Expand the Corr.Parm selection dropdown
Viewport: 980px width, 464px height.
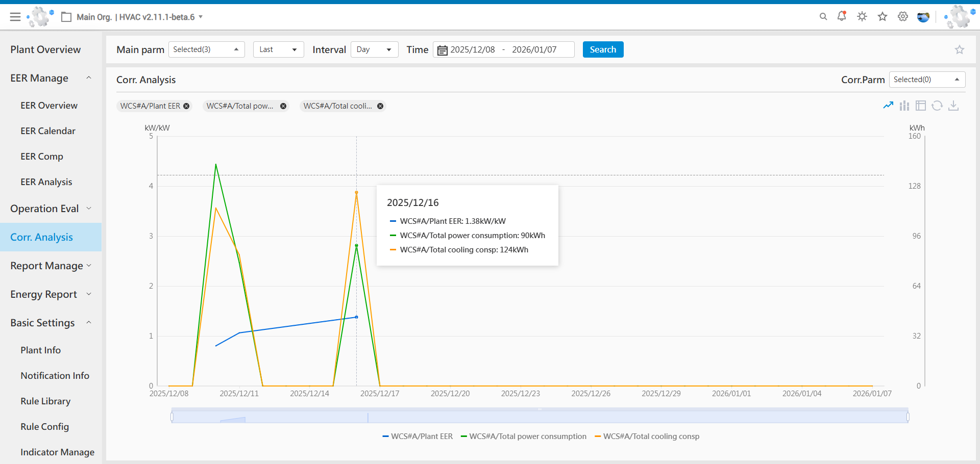point(927,80)
